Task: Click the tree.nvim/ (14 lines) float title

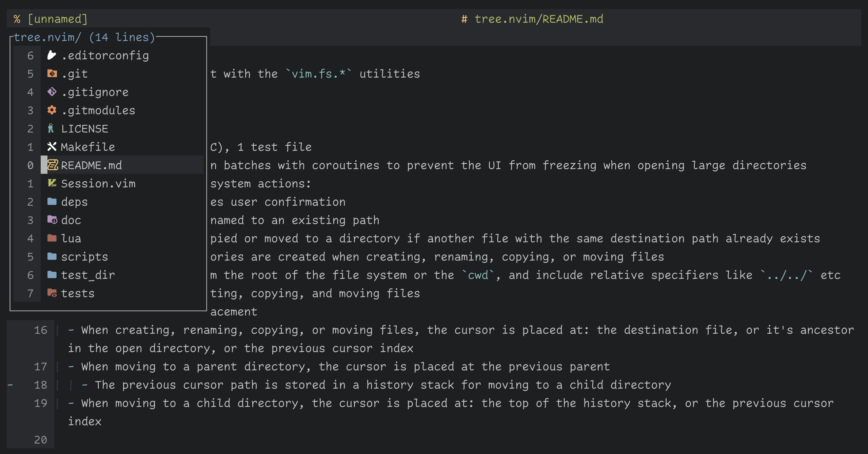Action: pyautogui.click(x=84, y=37)
